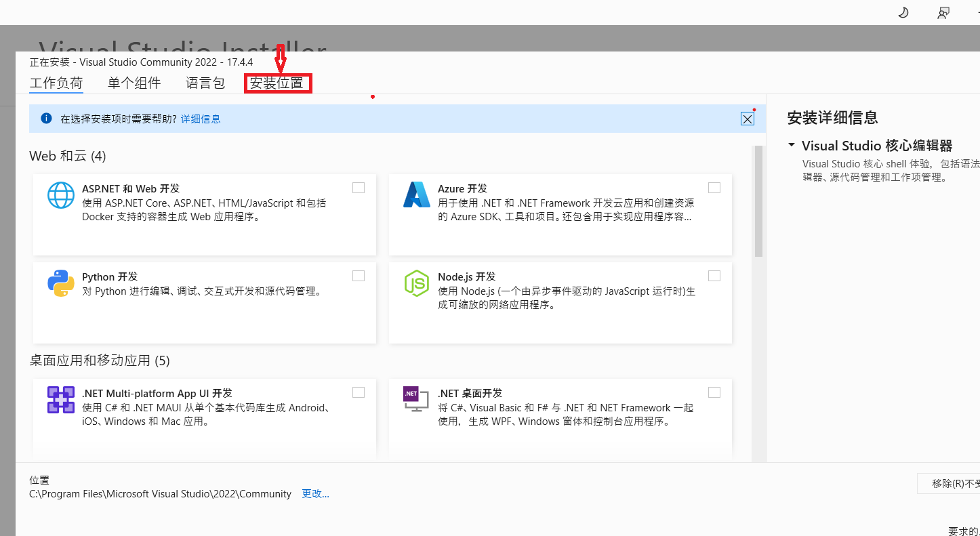Screen dimensions: 980x536
Task: Enable the ASP.NET 和 Web 开发 workload checkbox
Action: point(359,188)
